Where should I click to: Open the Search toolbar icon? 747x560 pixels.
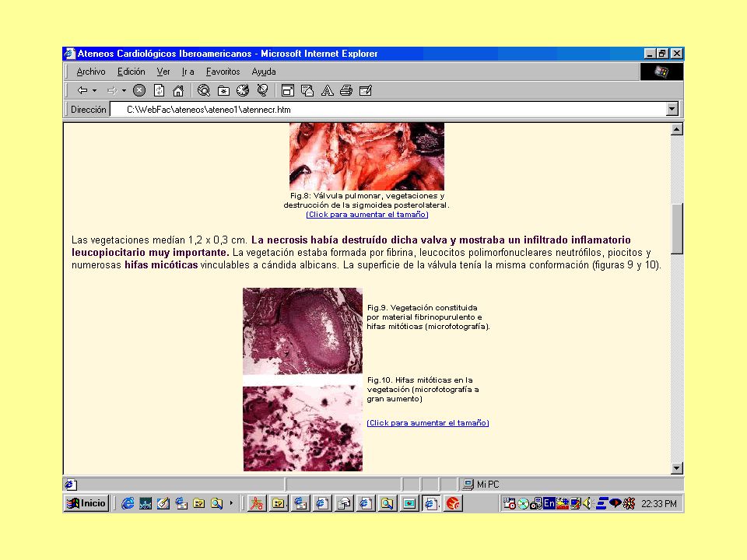click(204, 90)
